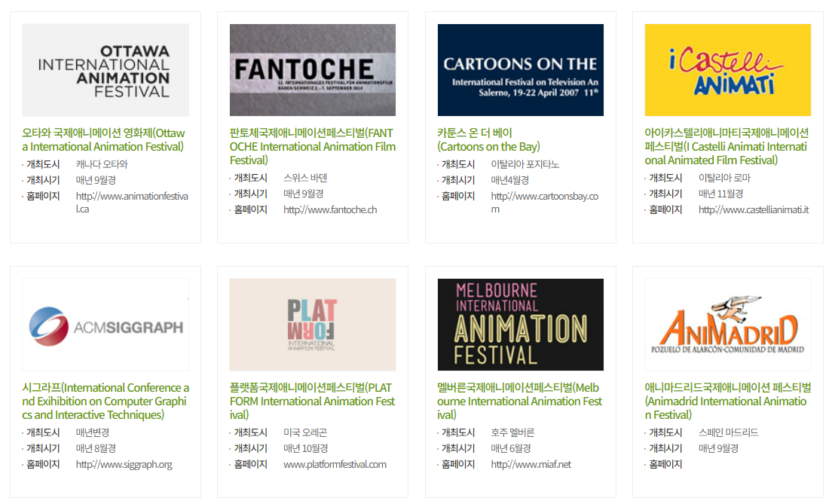The width and height of the screenshot is (832, 504).
Task: Visit the www.fantoche.ch homepage URL
Action: [x=330, y=210]
